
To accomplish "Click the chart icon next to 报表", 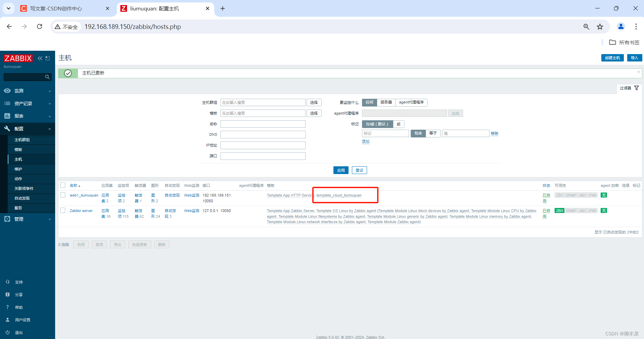I will (x=7, y=116).
